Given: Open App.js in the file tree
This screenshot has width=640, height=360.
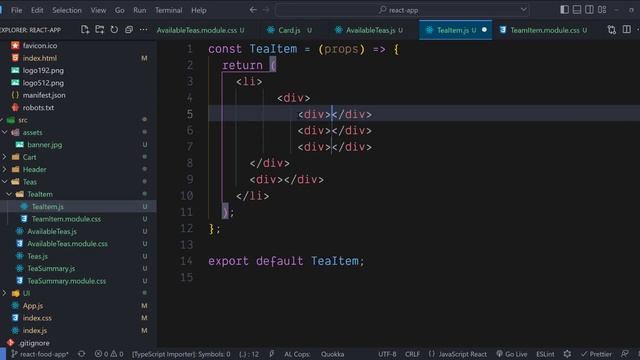Looking at the screenshot, I should [x=33, y=306].
